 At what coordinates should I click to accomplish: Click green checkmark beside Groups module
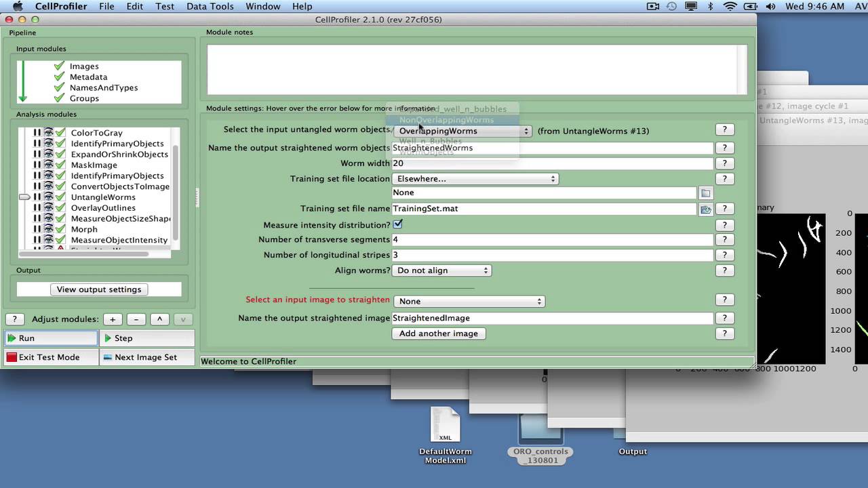(59, 98)
